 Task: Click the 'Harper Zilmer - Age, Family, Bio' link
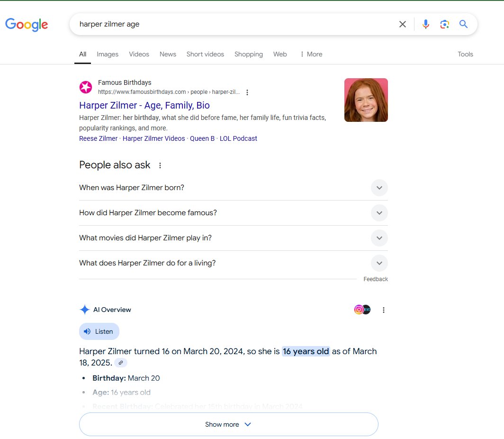pyautogui.click(x=144, y=105)
